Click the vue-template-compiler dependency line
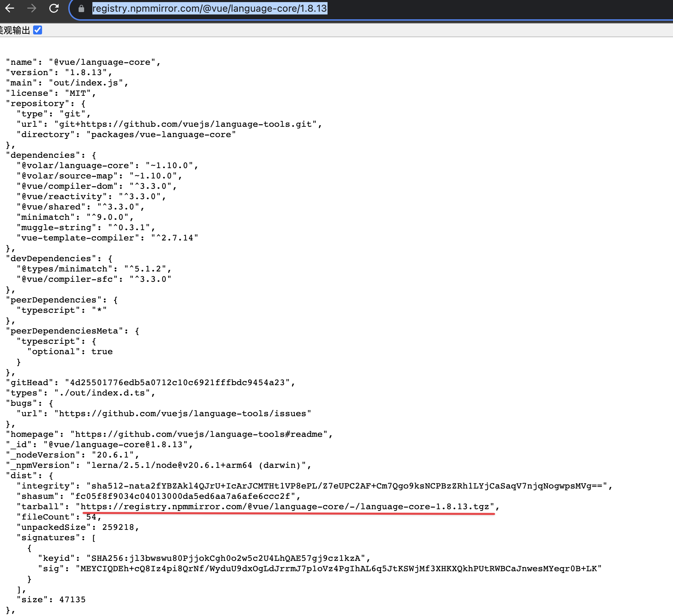 click(108, 238)
